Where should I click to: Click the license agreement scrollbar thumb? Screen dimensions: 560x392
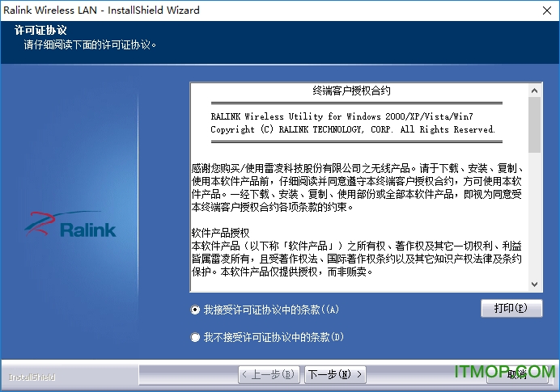click(534, 124)
